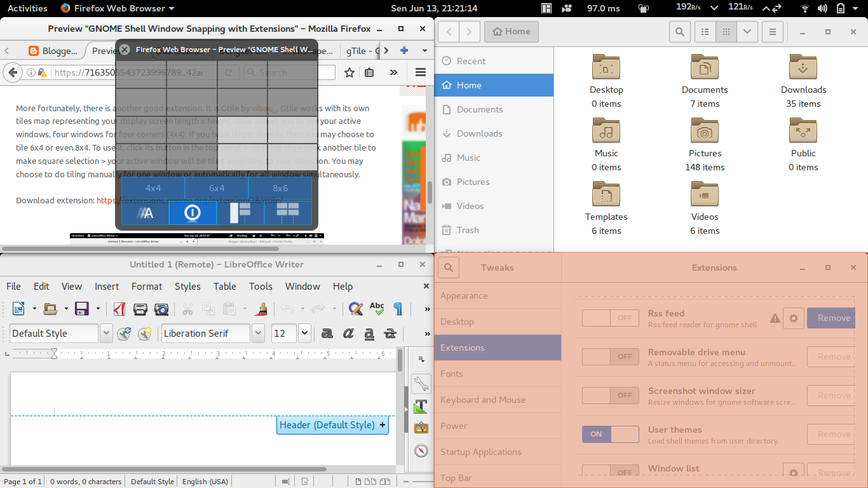Open the Navigator compass icon in sidebar
The width and height of the screenshot is (868, 488).
click(421, 451)
